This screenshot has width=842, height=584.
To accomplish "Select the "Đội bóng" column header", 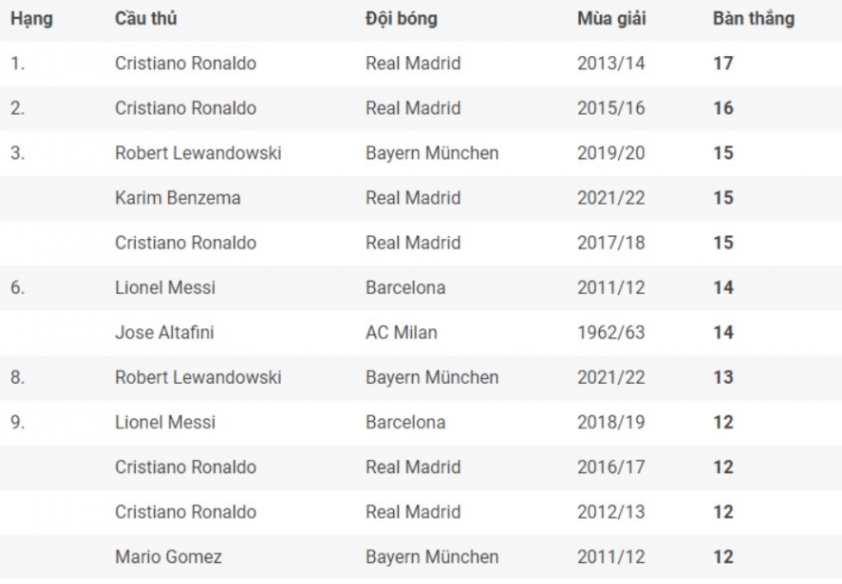I will 401,19.
